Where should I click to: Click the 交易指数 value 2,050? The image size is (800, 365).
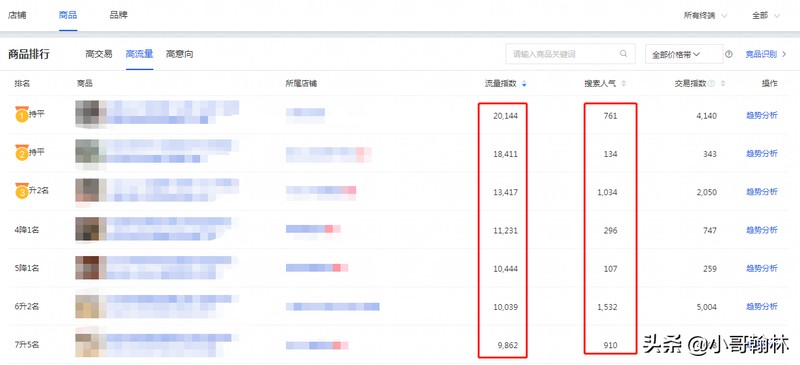point(707,192)
